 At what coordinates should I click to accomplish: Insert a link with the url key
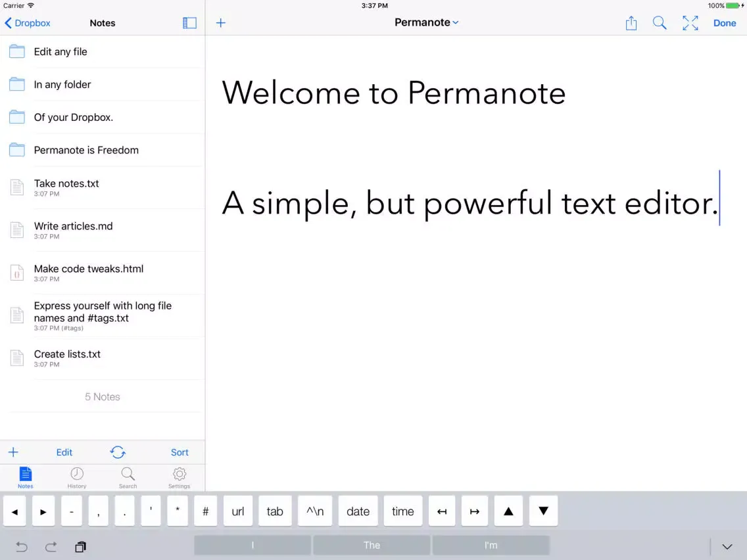click(x=238, y=511)
